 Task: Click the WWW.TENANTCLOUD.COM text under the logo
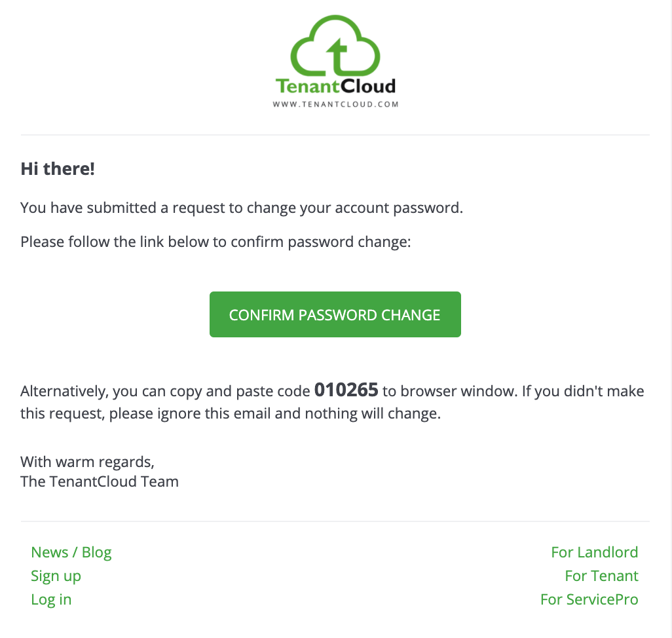[335, 104]
